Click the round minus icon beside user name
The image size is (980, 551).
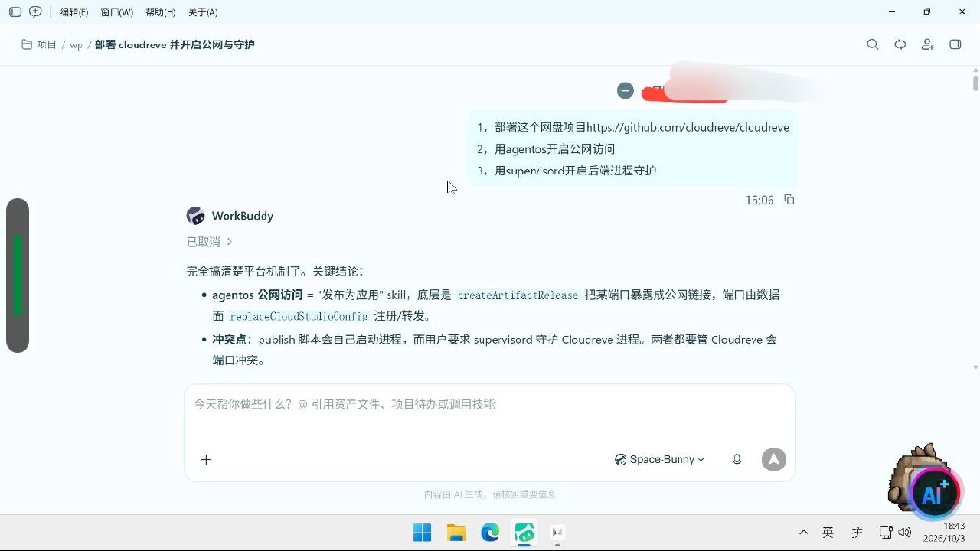[626, 90]
